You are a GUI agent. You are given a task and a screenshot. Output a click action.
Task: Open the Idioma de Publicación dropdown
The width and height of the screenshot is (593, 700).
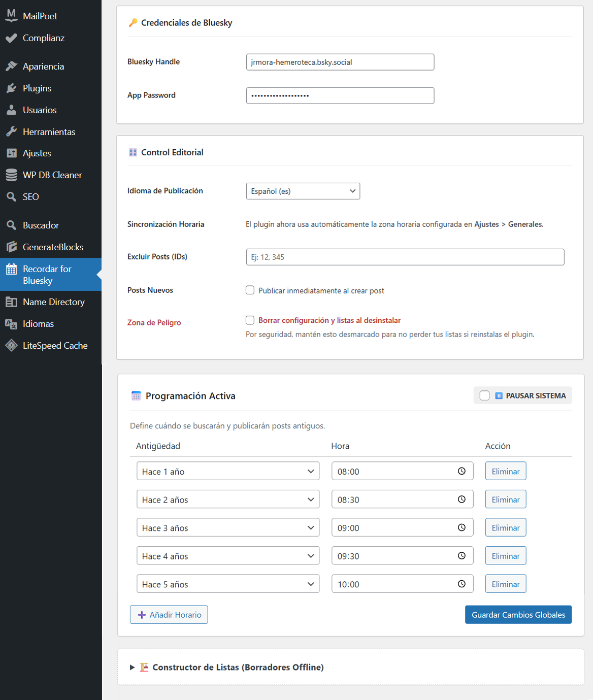[303, 191]
